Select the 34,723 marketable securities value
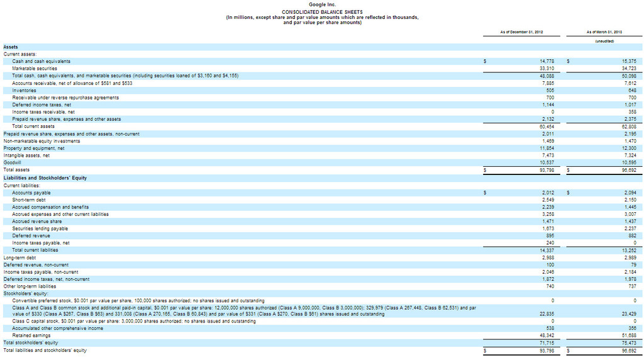This screenshot has width=644, height=357. [x=629, y=68]
